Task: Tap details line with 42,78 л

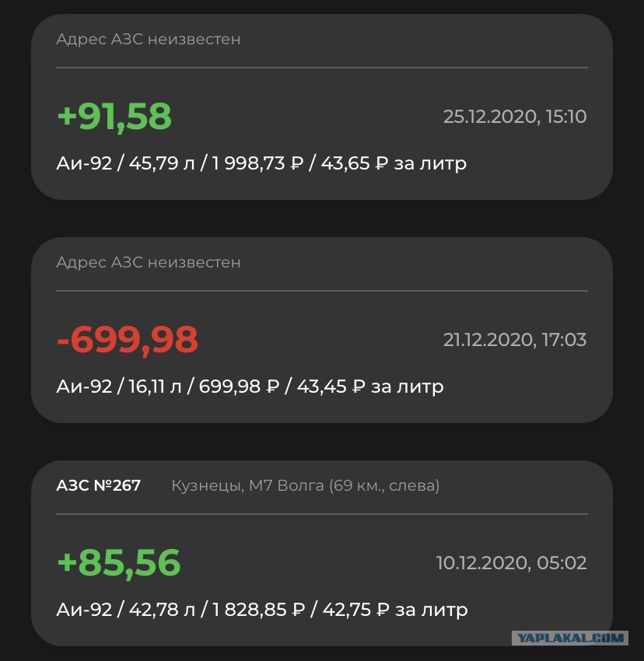Action: pyautogui.click(x=262, y=610)
